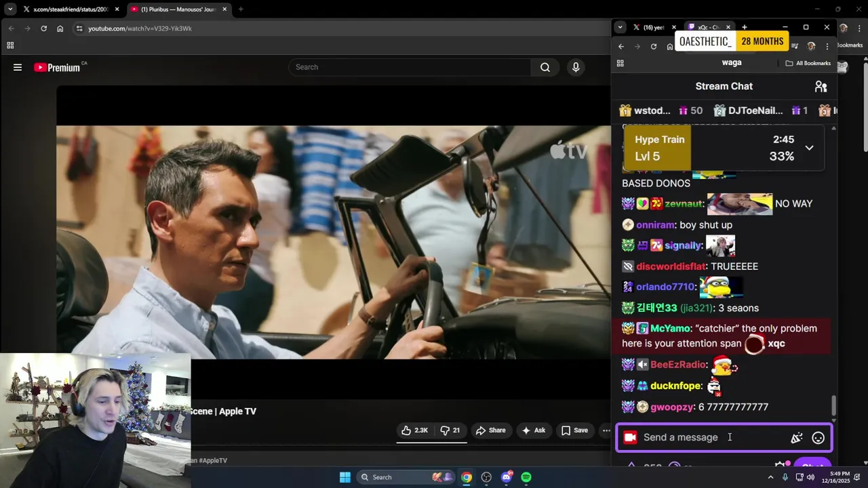The width and height of the screenshot is (868, 488).
Task: Open the taskbar clock 5:49 PM
Action: click(x=834, y=477)
